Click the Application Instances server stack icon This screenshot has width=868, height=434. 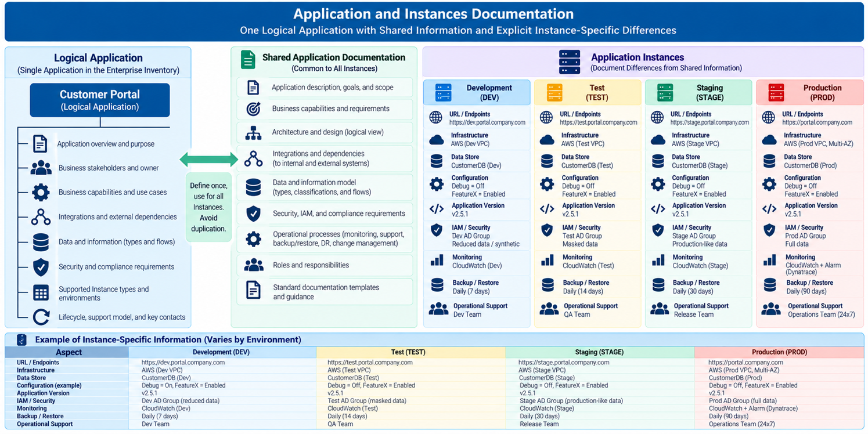[x=569, y=62]
